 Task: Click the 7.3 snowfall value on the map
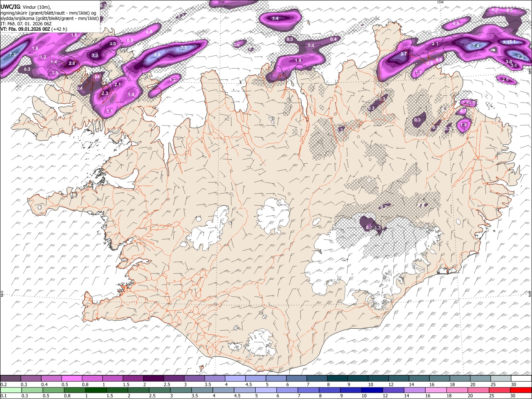point(12,55)
